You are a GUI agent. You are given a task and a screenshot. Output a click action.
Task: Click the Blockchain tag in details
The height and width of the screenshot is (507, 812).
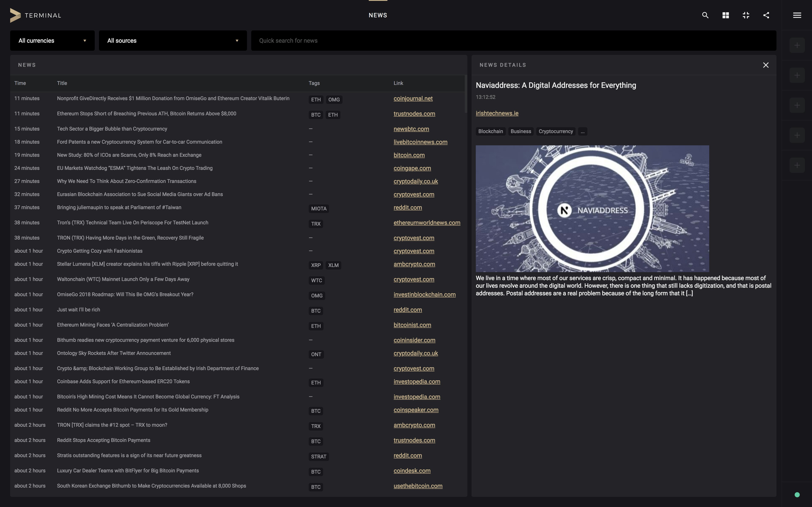coord(490,131)
